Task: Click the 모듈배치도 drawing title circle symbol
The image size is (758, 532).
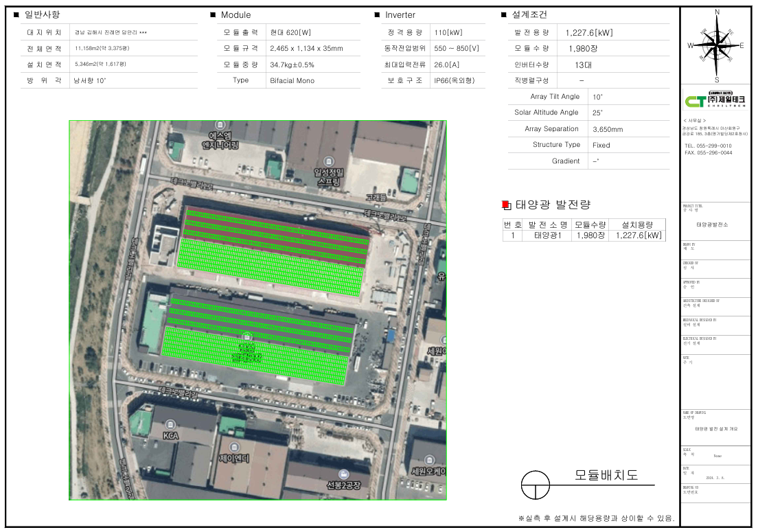Action: [535, 485]
